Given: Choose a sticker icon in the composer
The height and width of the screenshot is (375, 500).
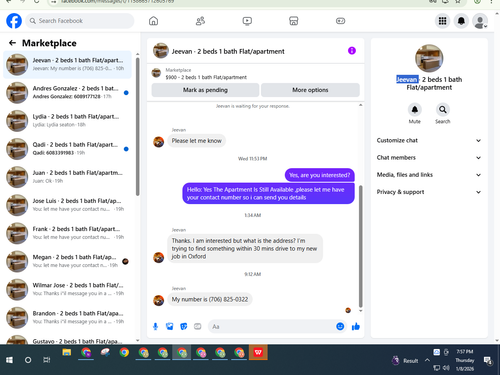Looking at the screenshot, I should click(184, 326).
